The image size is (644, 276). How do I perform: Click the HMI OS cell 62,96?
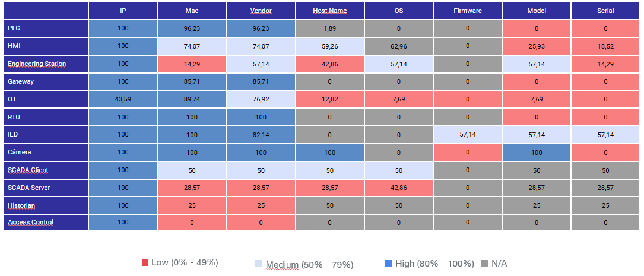tap(399, 46)
